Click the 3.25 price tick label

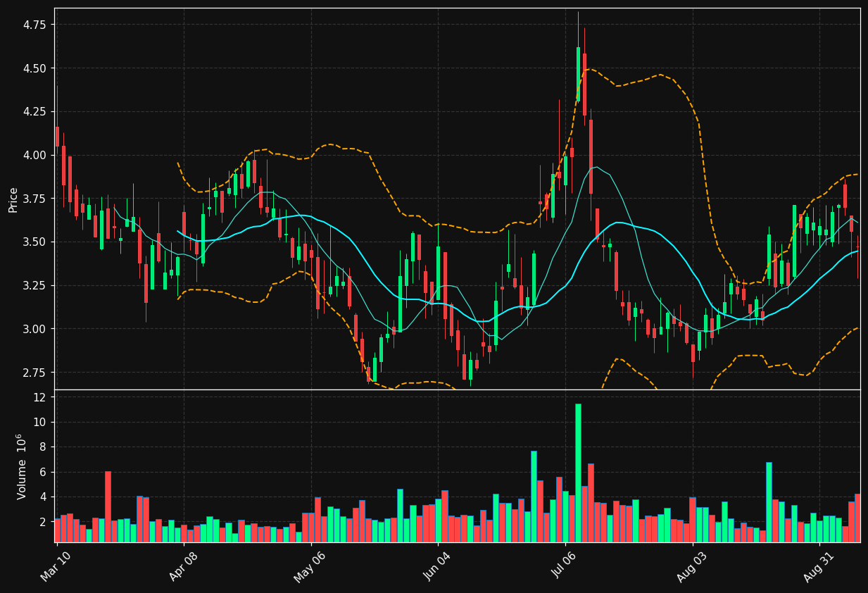point(35,285)
